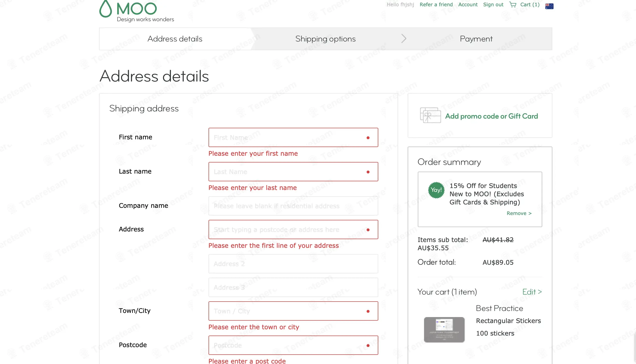Screen dimensions: 636x364
Task: Edit the cart contents
Action: click(x=532, y=292)
